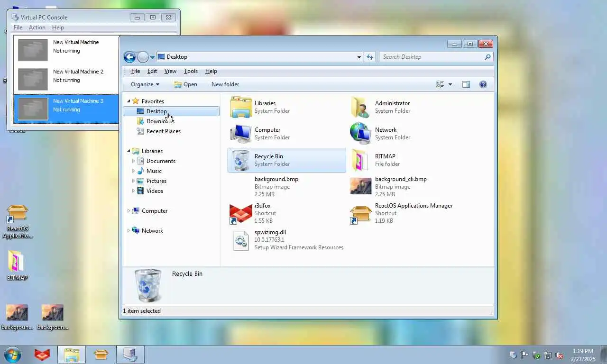607x364 pixels.
Task: Open the Windows Start orb
Action: click(13, 355)
